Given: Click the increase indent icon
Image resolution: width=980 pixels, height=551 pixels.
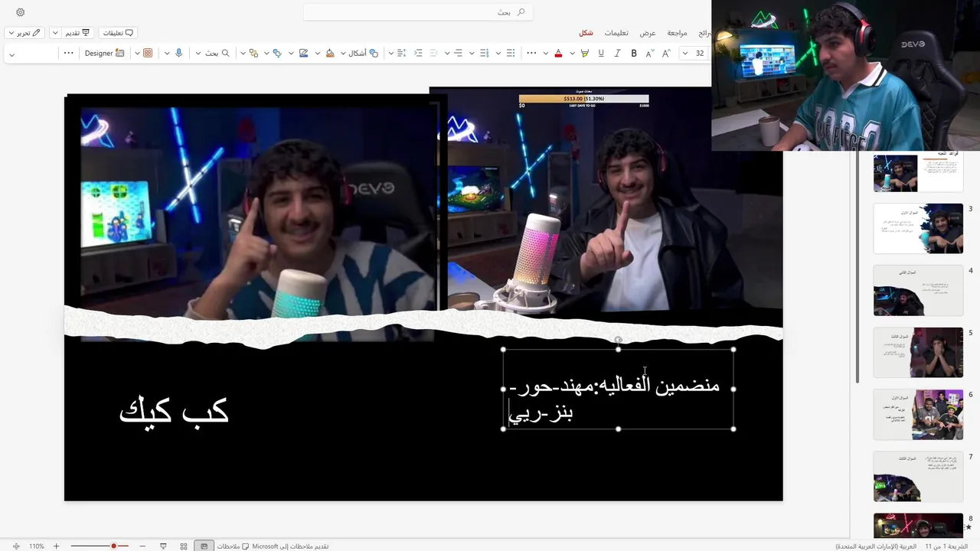Looking at the screenshot, I should (418, 54).
